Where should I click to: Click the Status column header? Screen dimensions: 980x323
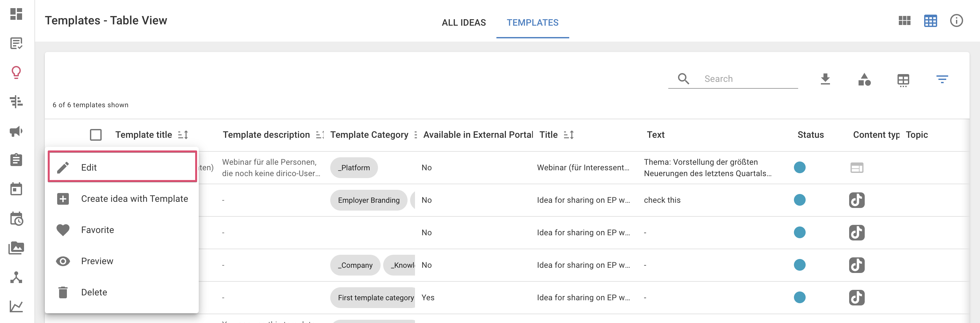click(x=810, y=135)
